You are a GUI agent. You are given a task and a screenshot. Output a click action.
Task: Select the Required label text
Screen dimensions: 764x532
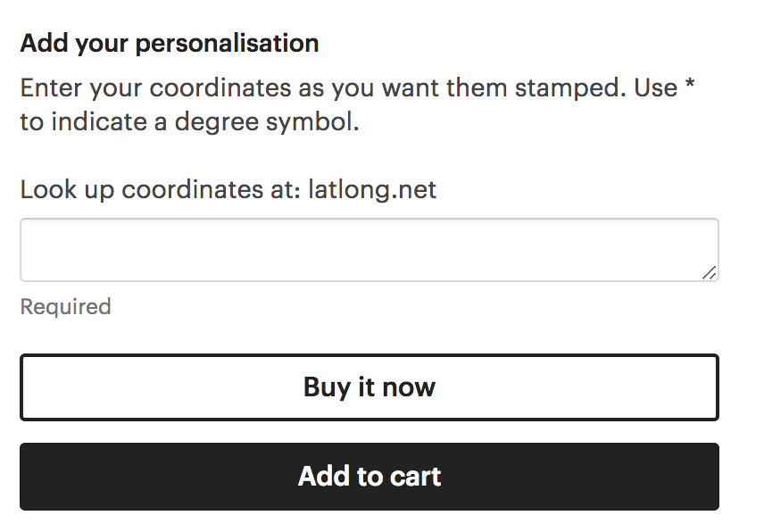(64, 306)
